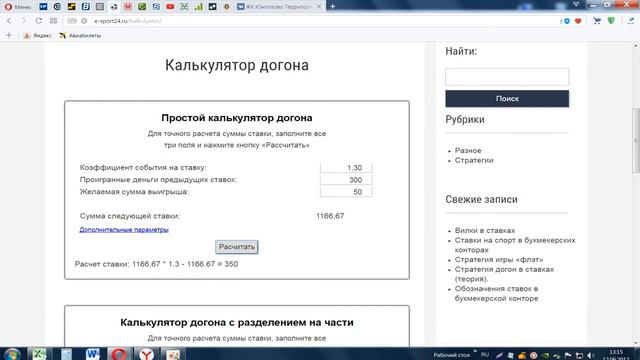640x360 pixels.
Task: Switch to the red M pinned tab
Action: coord(128,7)
